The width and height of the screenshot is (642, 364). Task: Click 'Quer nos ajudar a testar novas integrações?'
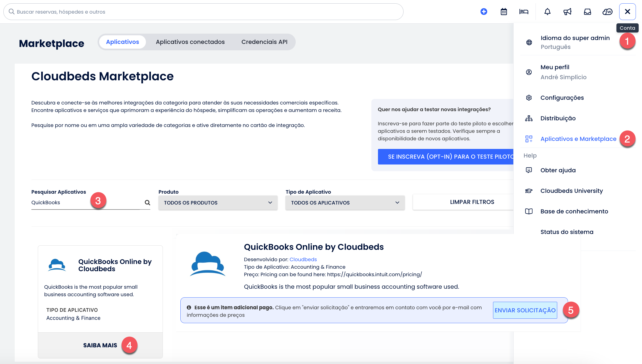(x=434, y=109)
